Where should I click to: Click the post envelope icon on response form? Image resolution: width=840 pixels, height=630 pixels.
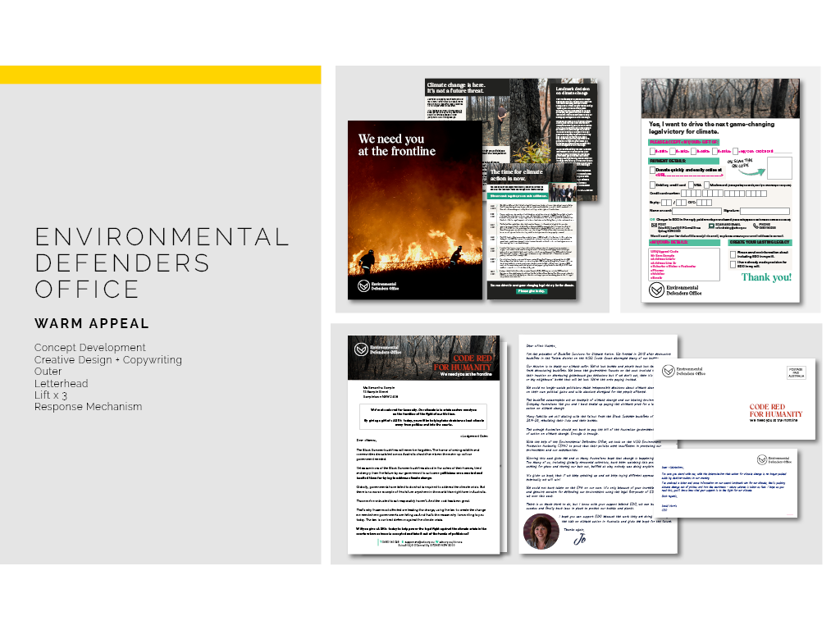click(x=652, y=227)
